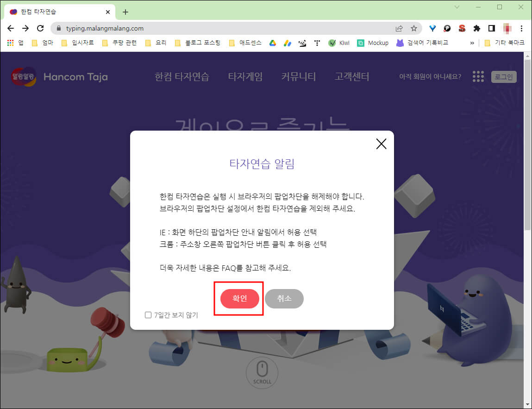Open the 커뮤니티 section
This screenshot has width=532, height=409.
coord(299,77)
